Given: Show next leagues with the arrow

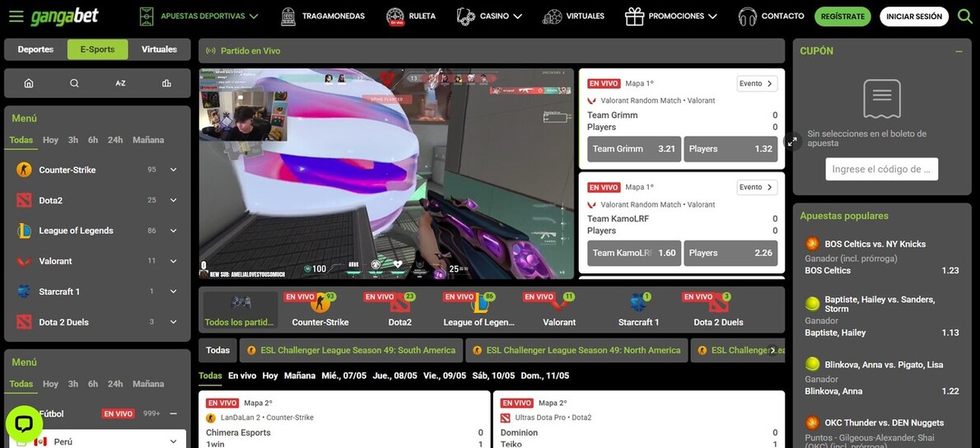Looking at the screenshot, I should [773, 351].
